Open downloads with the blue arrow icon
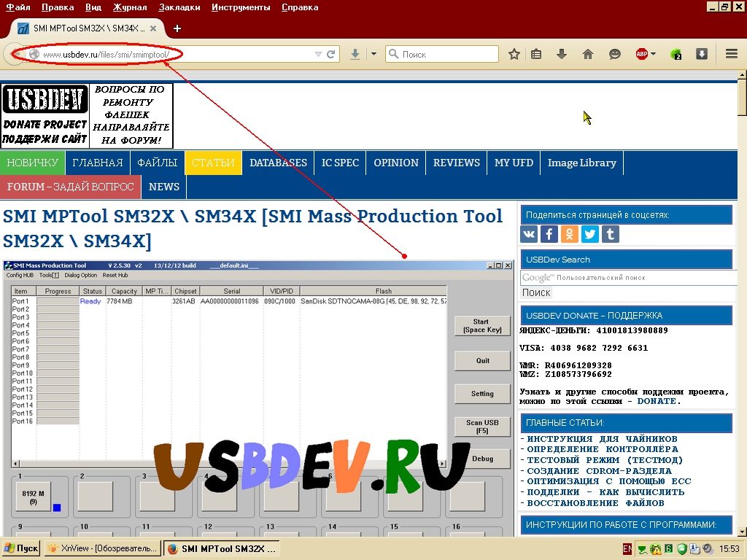This screenshot has width=747, height=560. point(355,54)
